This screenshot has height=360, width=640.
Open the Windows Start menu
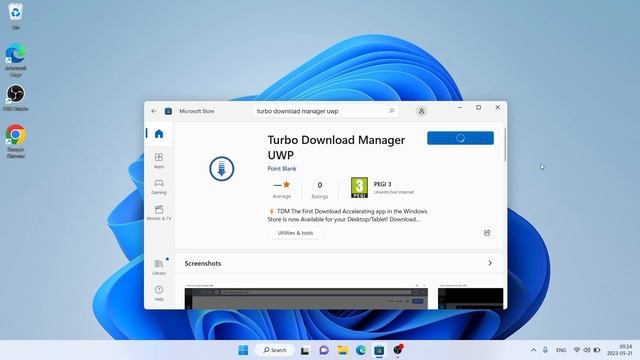(x=243, y=350)
